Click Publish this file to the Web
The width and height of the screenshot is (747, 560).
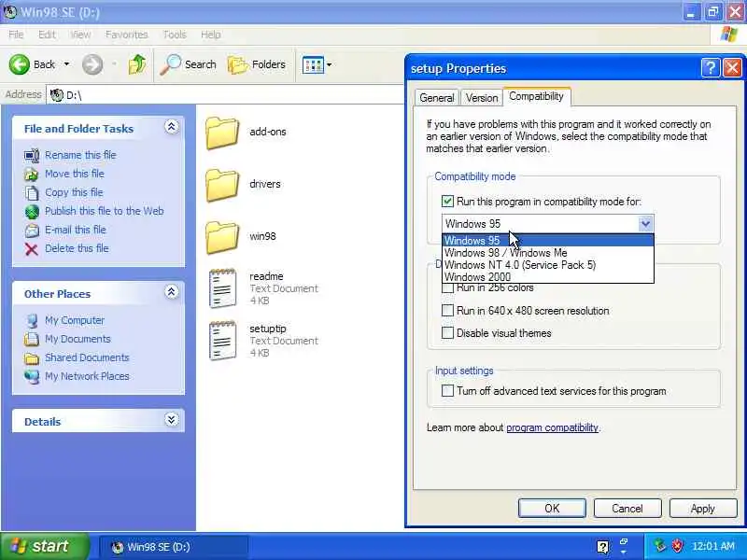point(104,211)
